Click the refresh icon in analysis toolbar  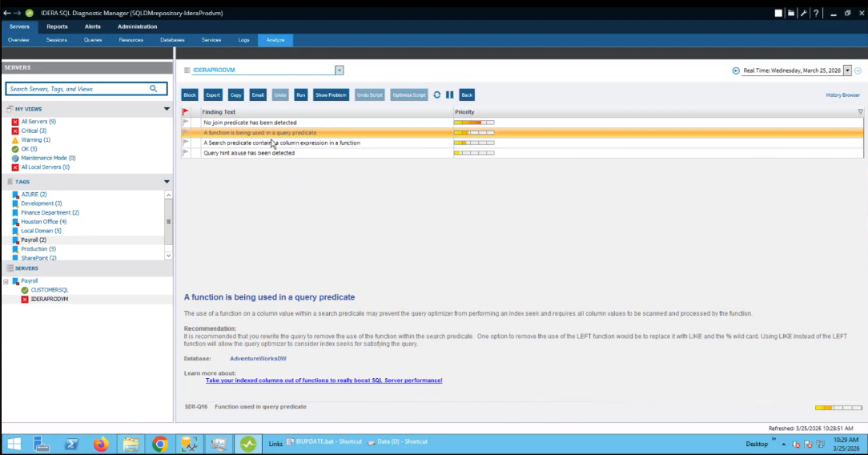point(436,95)
